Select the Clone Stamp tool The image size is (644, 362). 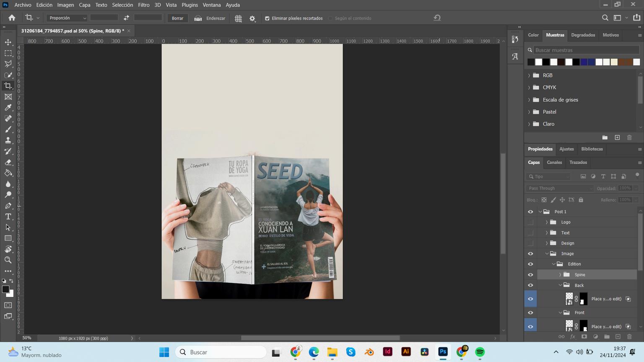8,140
